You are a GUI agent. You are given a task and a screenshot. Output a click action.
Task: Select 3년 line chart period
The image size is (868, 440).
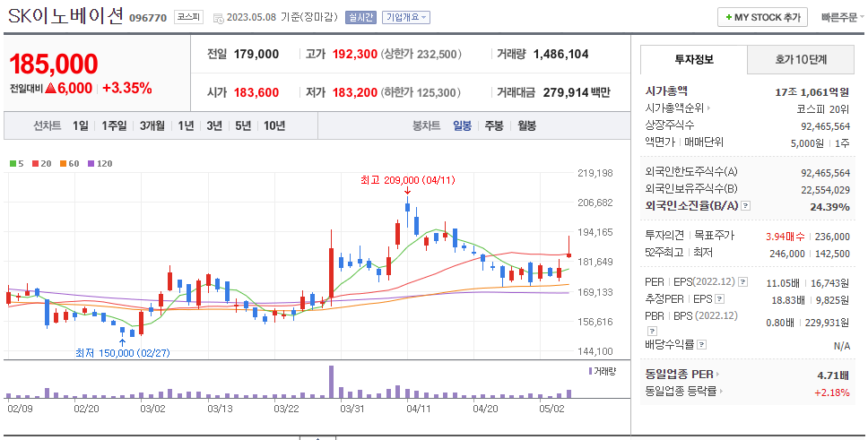coord(214,126)
